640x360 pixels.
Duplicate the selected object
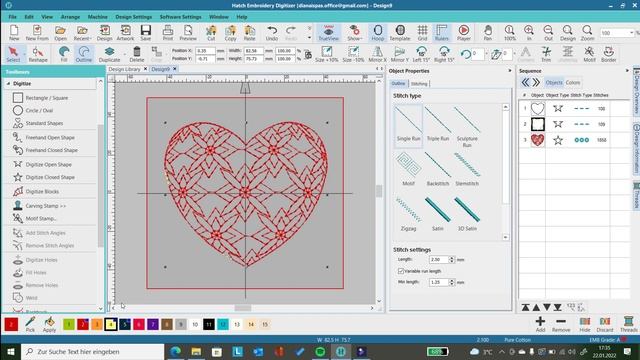(x=109, y=54)
